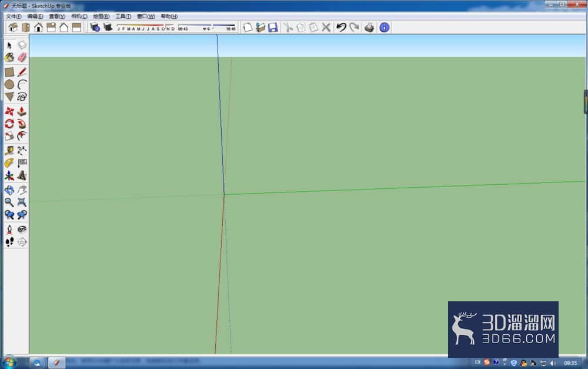Undo the last action in toolbar
The image size is (588, 369).
coord(341,27)
